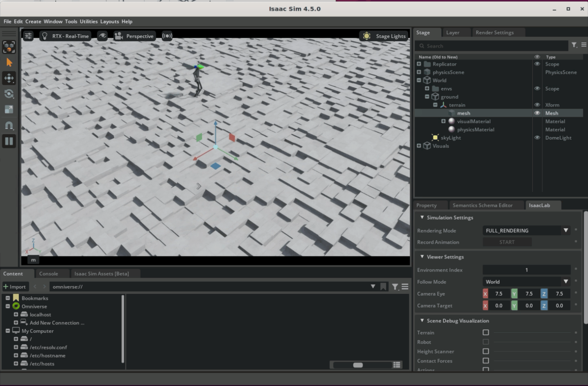Open the Follow Mode dropdown

[527, 282]
